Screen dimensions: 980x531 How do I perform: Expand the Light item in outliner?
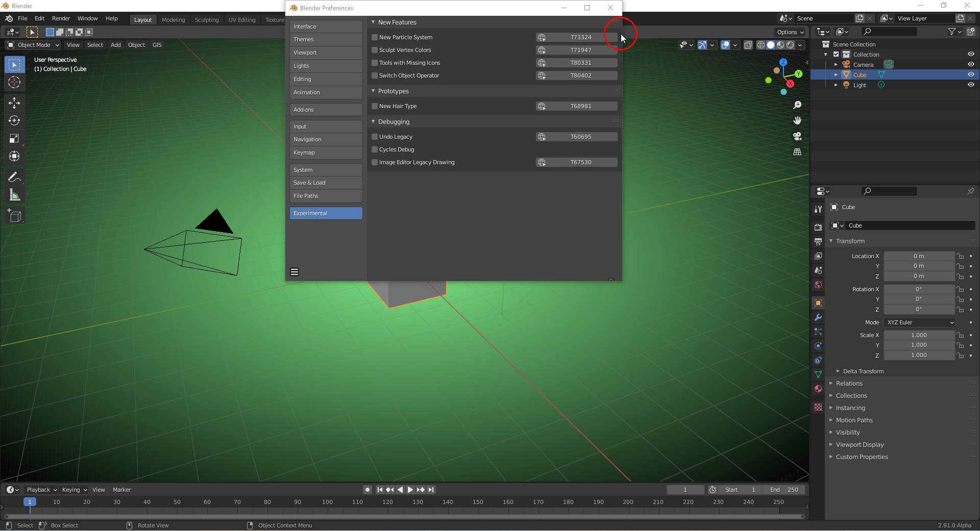click(836, 85)
